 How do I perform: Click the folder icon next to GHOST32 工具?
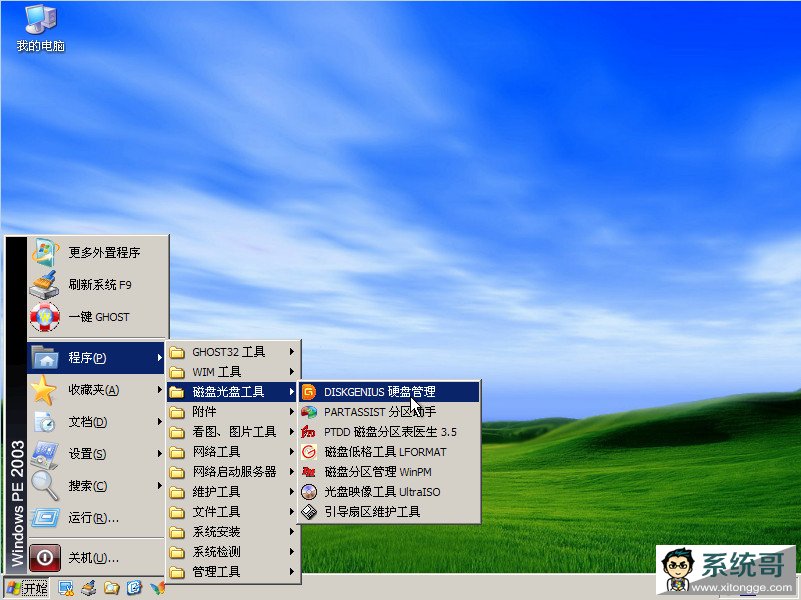tap(177, 352)
